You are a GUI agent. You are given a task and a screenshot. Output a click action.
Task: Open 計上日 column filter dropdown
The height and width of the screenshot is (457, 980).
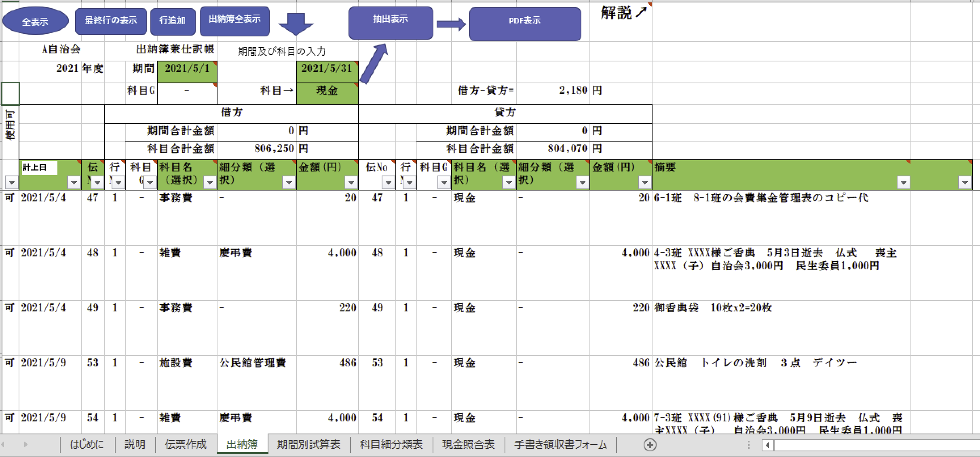click(74, 183)
